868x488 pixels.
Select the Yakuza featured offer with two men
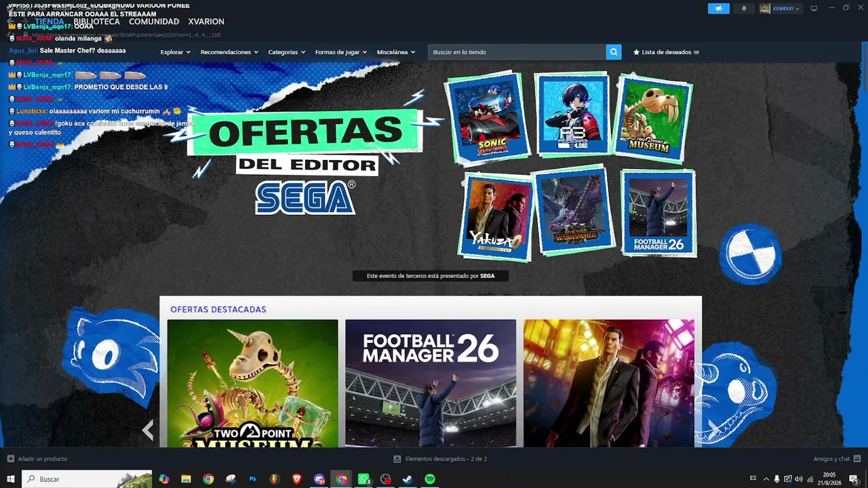tap(609, 383)
